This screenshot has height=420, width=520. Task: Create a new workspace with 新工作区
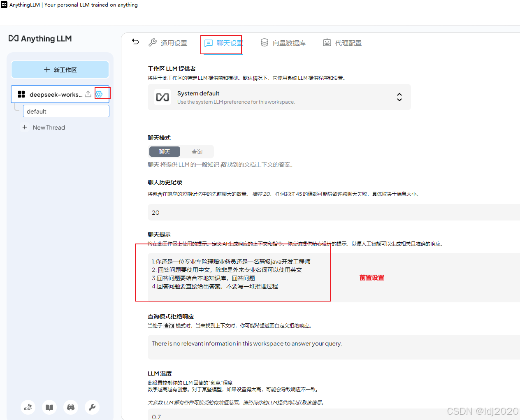tap(60, 70)
